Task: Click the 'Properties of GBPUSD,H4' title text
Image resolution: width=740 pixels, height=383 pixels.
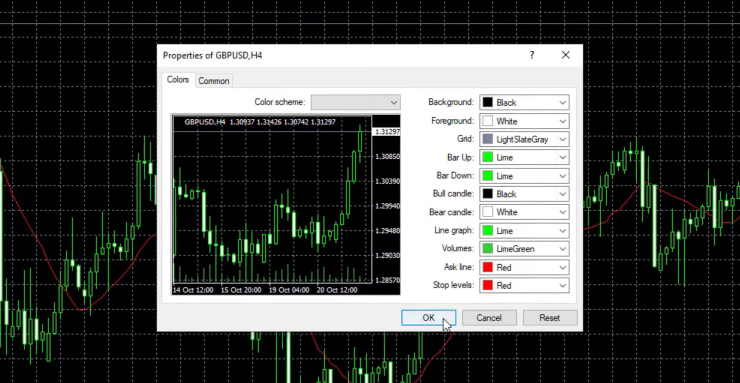Action: (212, 56)
